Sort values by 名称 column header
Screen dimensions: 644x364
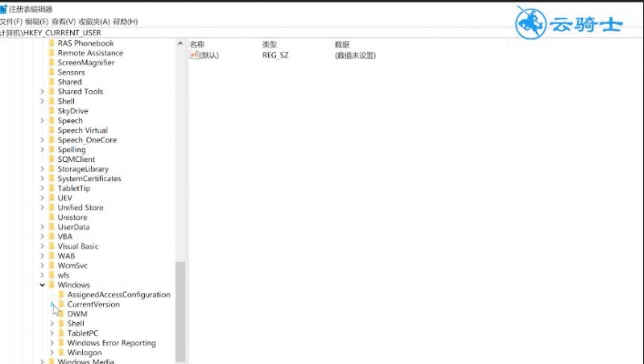click(x=197, y=44)
